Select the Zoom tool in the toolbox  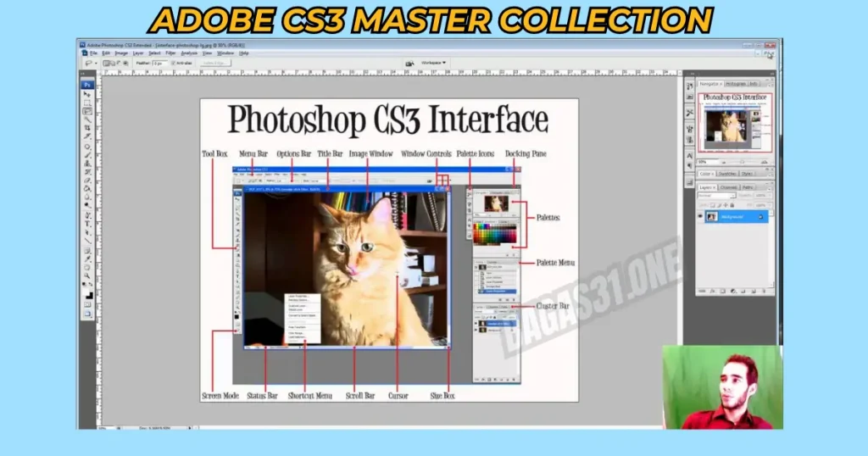point(87,275)
